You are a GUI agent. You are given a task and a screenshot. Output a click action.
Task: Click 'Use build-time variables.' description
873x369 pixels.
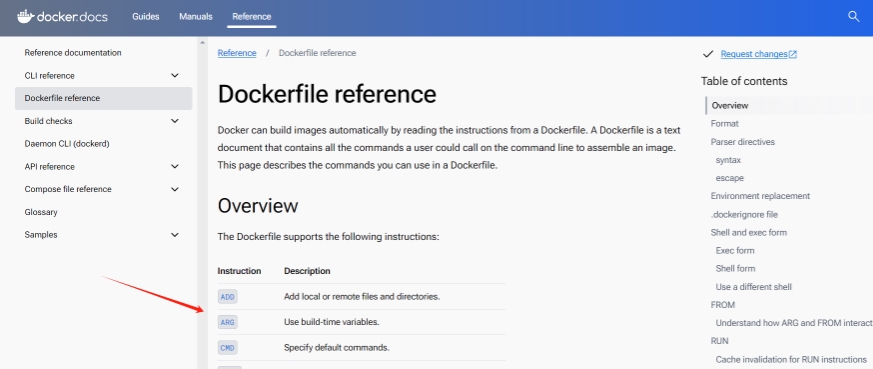tap(331, 322)
